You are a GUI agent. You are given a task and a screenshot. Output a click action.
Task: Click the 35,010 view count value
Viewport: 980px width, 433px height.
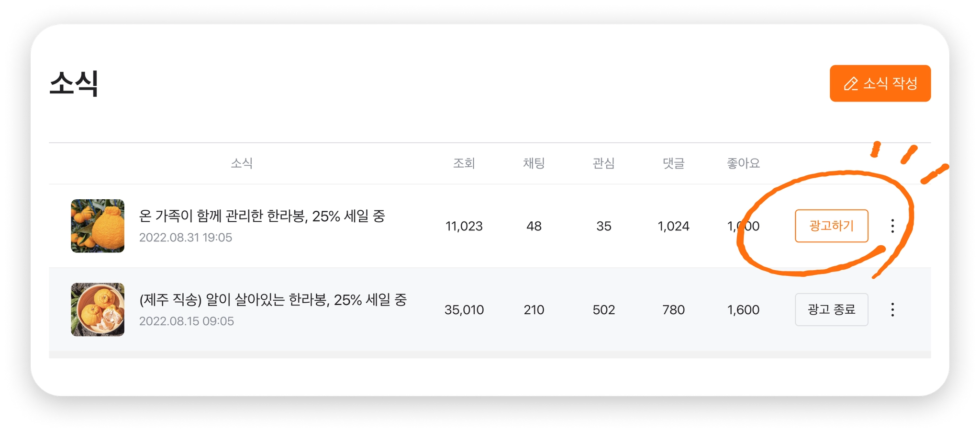pyautogui.click(x=464, y=310)
